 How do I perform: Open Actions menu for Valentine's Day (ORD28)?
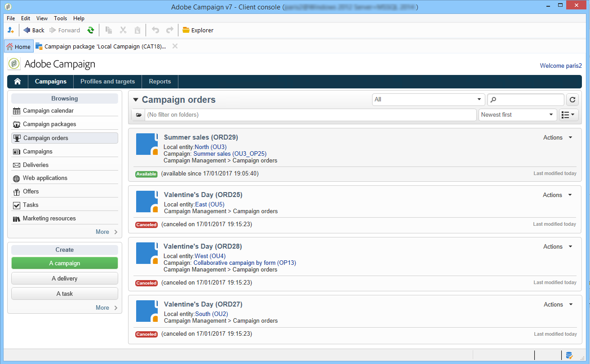coord(558,247)
